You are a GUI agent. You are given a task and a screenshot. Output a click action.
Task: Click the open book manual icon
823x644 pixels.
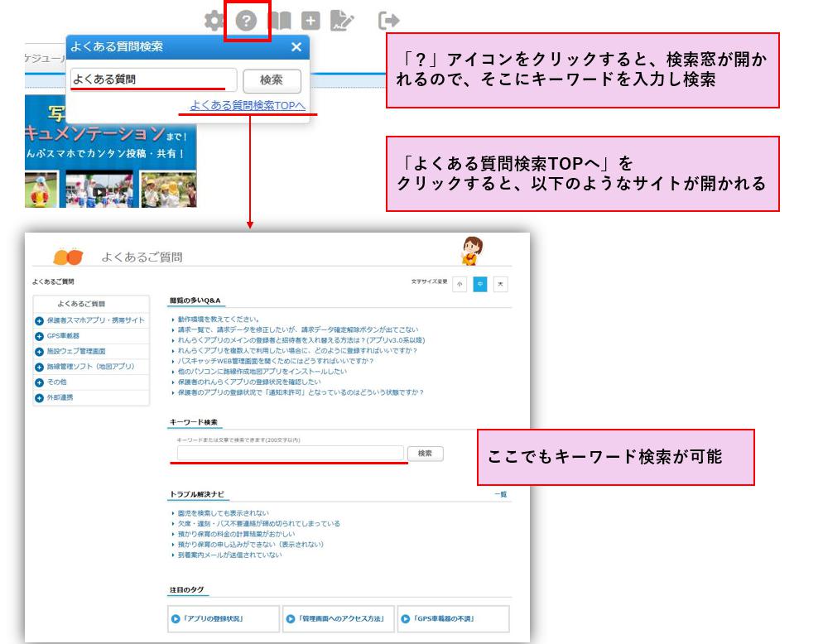(281, 20)
